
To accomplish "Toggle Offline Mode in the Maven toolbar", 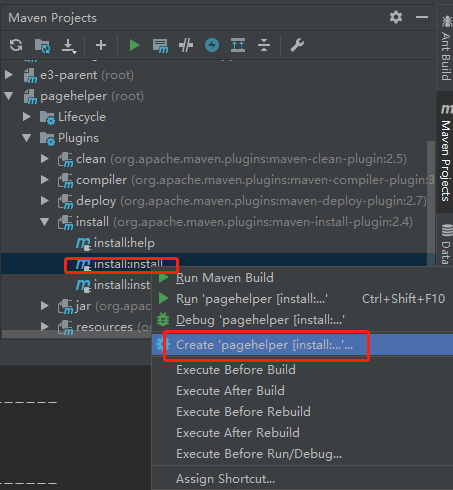I will (x=186, y=45).
